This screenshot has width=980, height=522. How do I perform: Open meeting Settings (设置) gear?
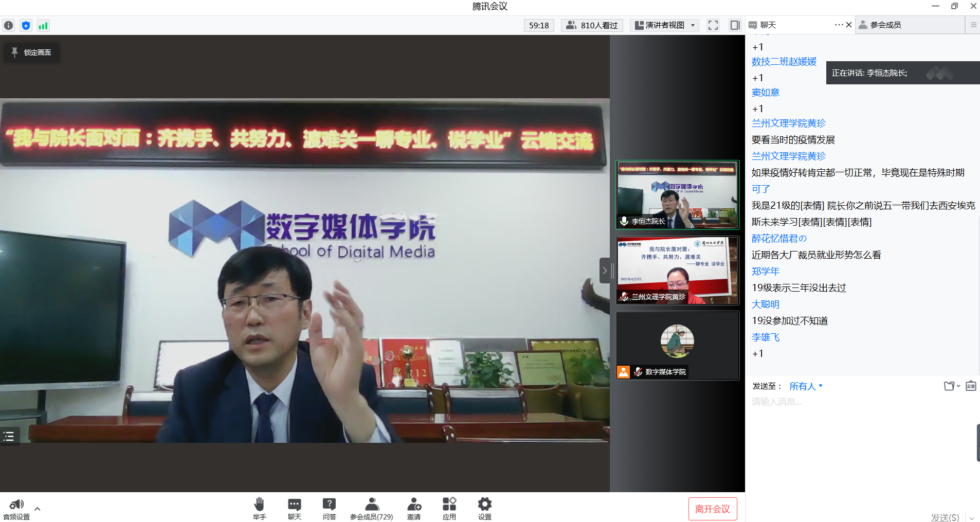[x=484, y=508]
